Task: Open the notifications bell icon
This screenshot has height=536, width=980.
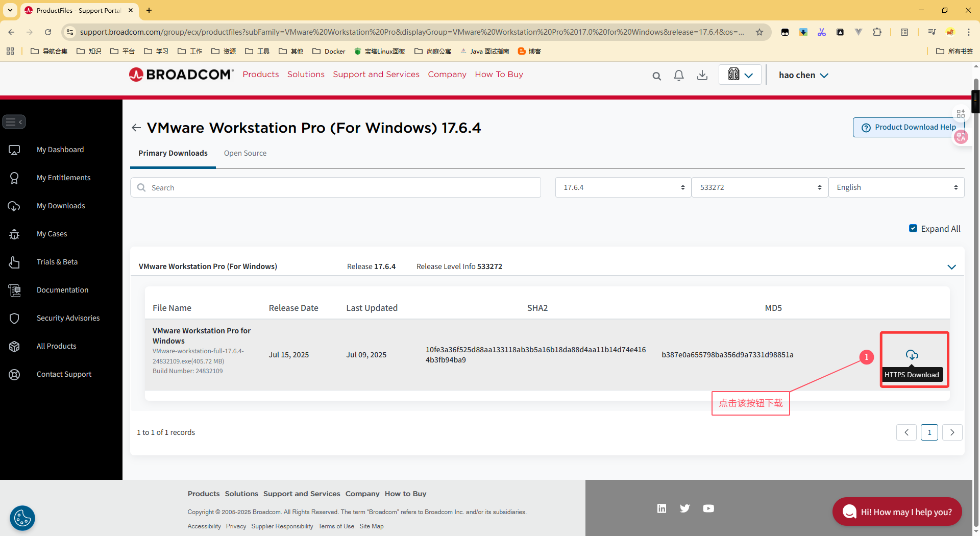Action: click(678, 76)
